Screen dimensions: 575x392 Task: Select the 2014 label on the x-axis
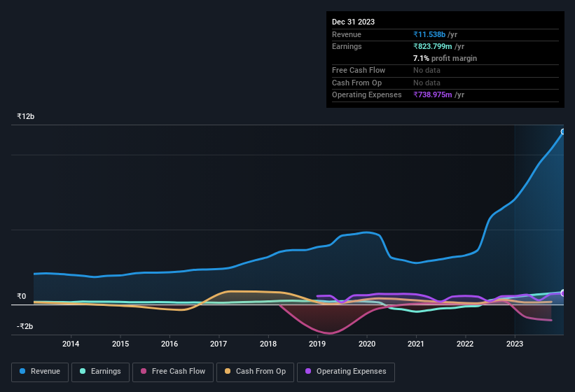click(70, 344)
